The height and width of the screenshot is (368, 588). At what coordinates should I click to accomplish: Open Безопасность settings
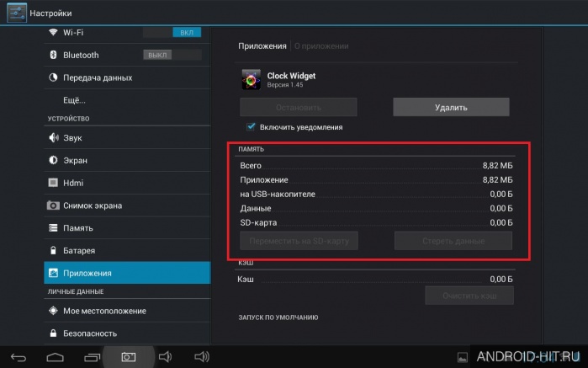click(x=127, y=333)
